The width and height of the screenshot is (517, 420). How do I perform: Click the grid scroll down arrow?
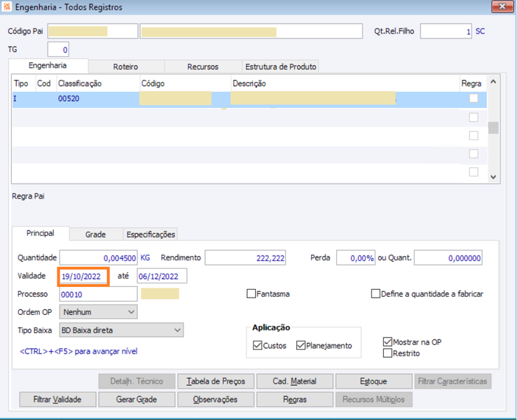click(x=493, y=177)
